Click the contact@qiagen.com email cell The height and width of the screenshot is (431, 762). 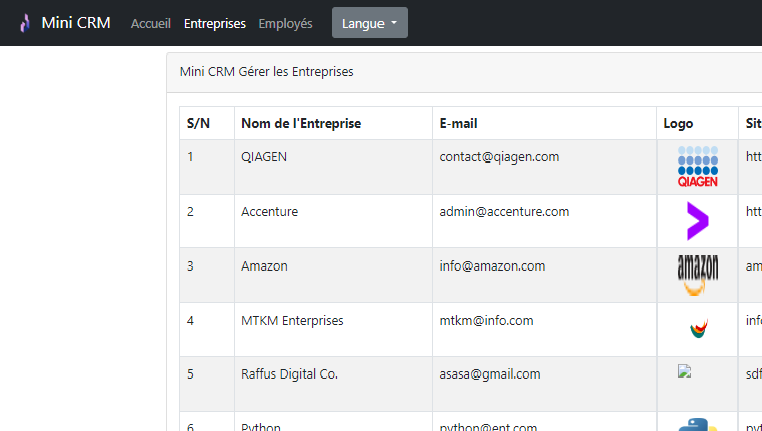tap(544, 167)
